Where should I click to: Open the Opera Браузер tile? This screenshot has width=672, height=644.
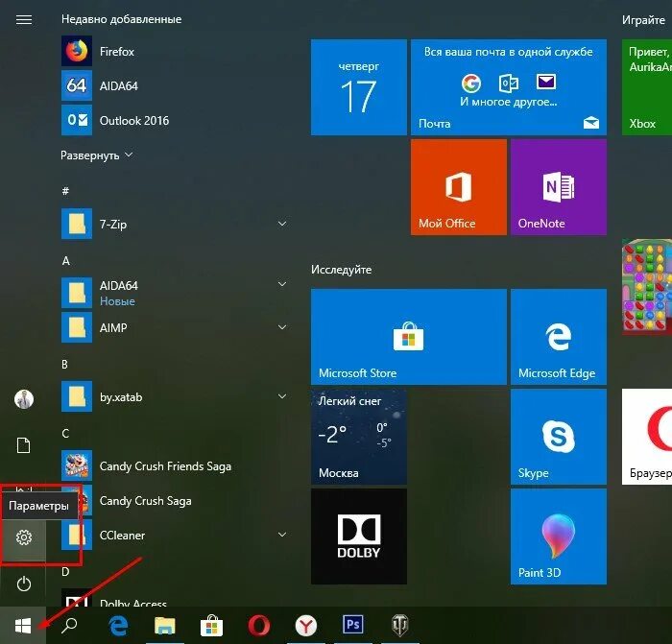pyautogui.click(x=647, y=437)
